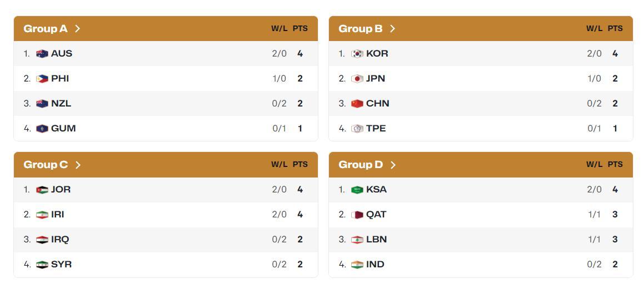The width and height of the screenshot is (644, 289).
Task: Expand Group C chevron arrow
Action: (x=78, y=165)
